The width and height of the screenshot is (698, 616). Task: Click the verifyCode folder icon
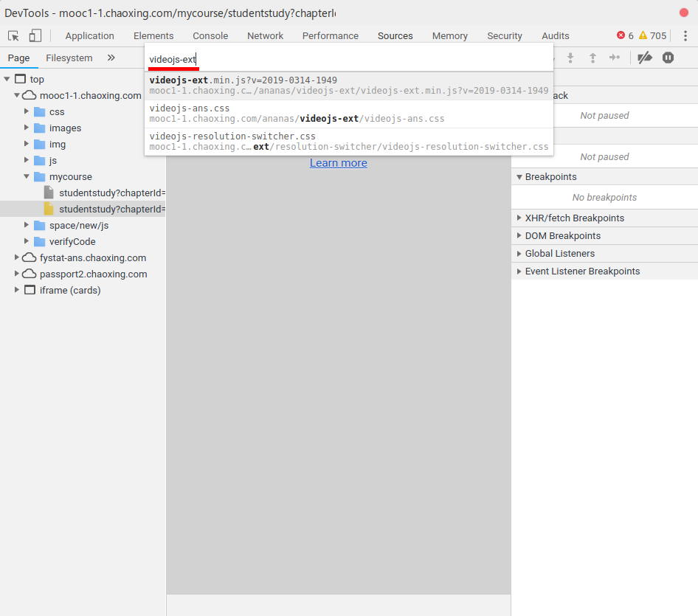[40, 242]
